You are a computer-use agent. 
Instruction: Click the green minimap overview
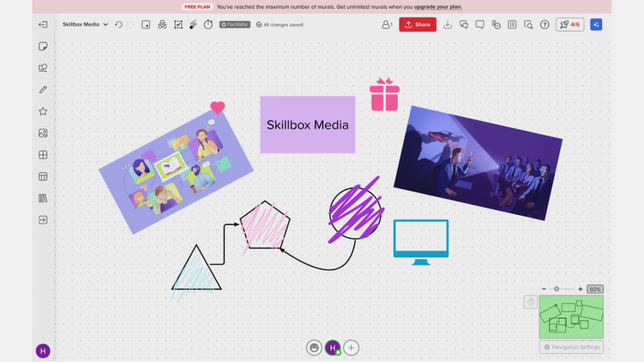click(x=572, y=317)
